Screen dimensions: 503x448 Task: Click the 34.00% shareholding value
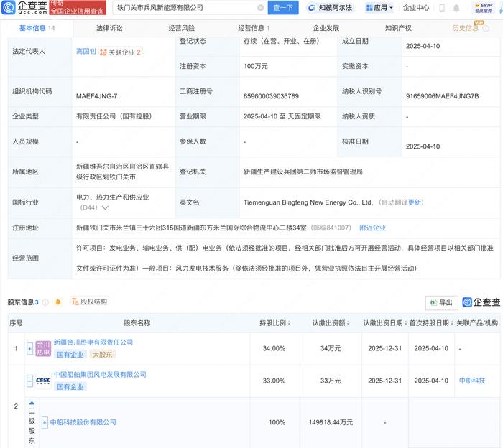pyautogui.click(x=274, y=348)
